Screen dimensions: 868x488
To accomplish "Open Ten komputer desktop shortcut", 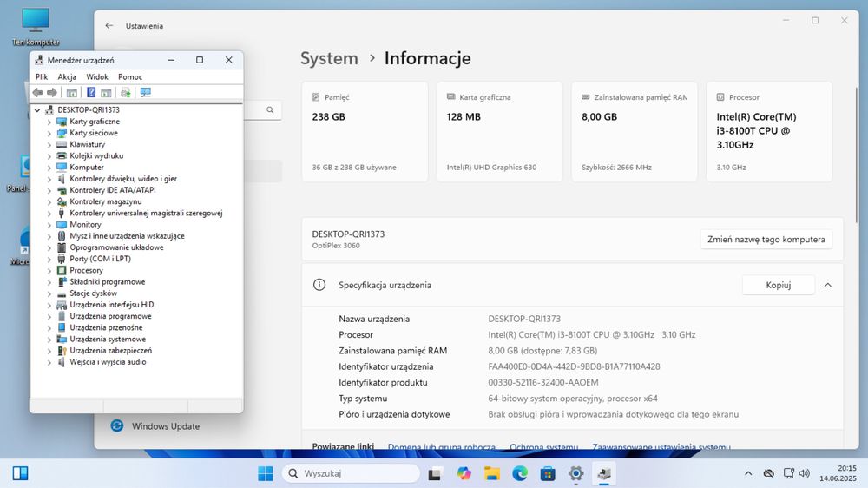I will pyautogui.click(x=36, y=27).
